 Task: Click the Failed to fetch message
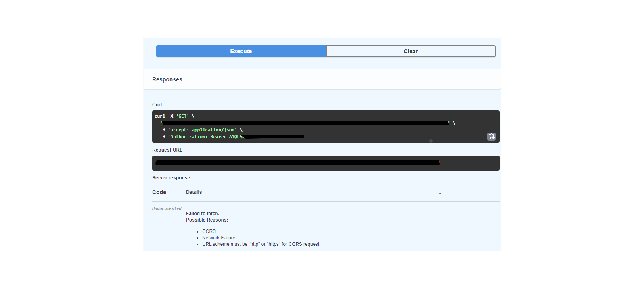tap(203, 214)
